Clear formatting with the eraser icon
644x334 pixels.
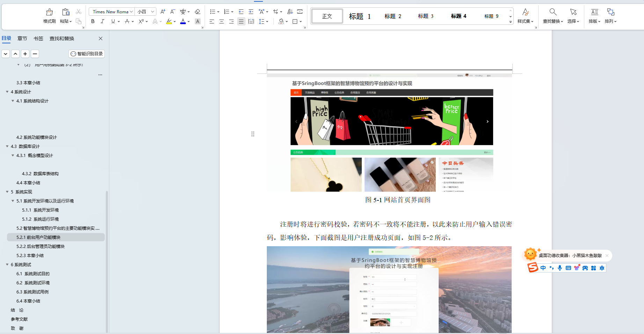click(x=197, y=12)
